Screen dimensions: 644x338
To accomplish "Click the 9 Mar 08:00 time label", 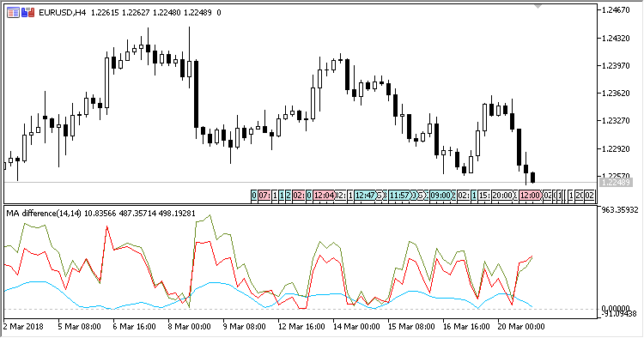I will pyautogui.click(x=245, y=327).
